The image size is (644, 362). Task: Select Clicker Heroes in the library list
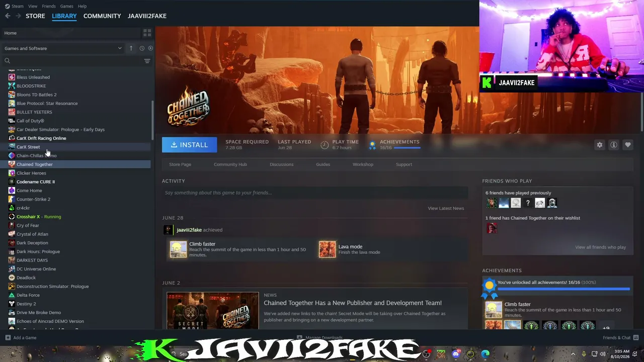pyautogui.click(x=31, y=173)
